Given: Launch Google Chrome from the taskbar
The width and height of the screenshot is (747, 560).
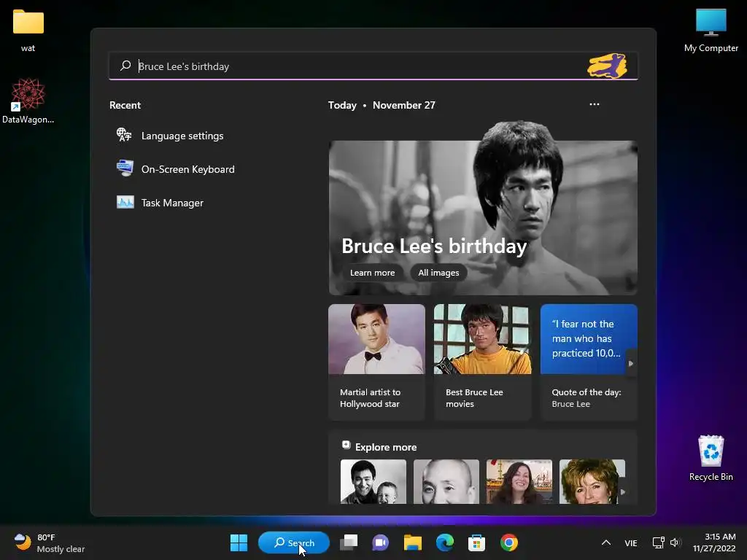Looking at the screenshot, I should (508, 542).
